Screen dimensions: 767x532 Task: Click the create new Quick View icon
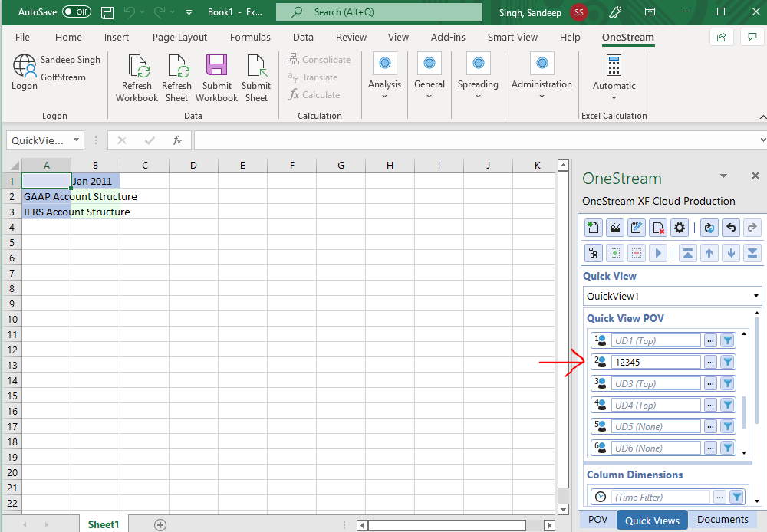tap(593, 228)
